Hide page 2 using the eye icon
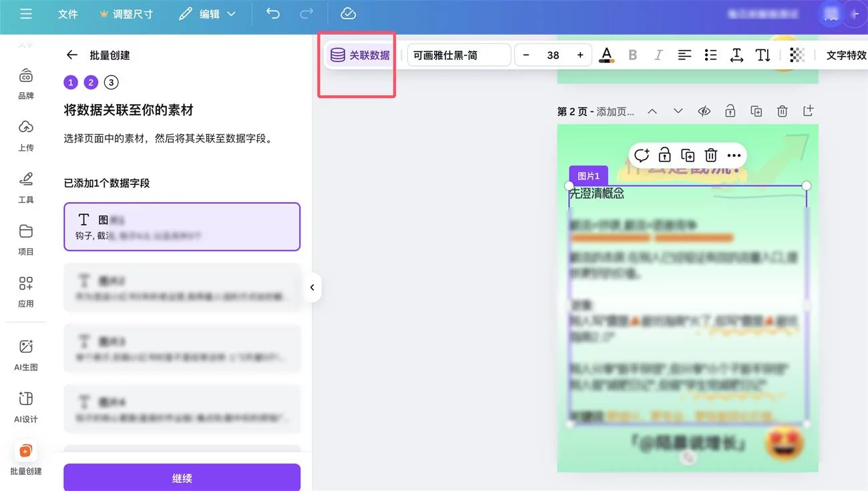The height and width of the screenshot is (491, 868). 704,111
